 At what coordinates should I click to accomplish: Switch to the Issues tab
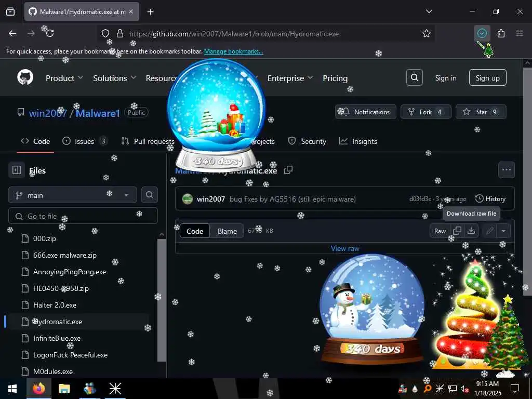coord(85,141)
